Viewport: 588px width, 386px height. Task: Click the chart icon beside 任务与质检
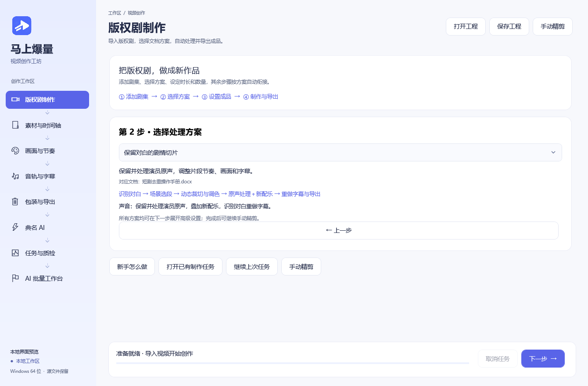[15, 253]
